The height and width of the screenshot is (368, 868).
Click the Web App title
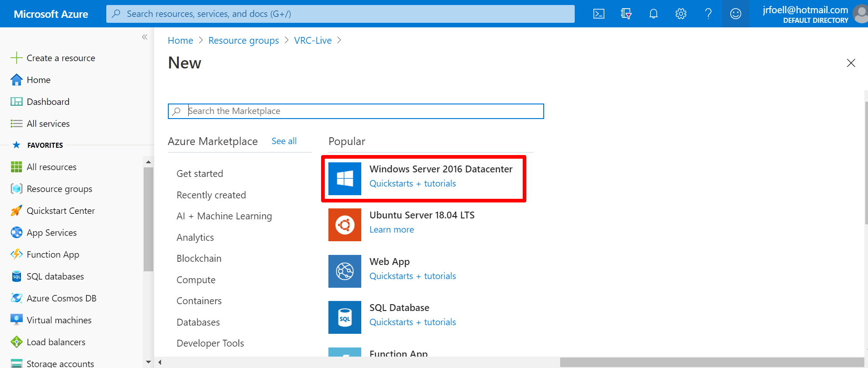point(390,262)
